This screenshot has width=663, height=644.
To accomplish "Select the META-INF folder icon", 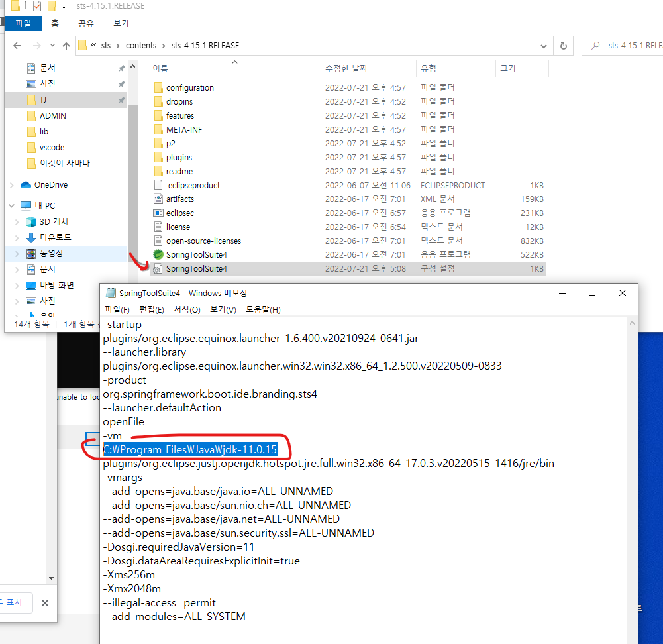I will tap(158, 129).
